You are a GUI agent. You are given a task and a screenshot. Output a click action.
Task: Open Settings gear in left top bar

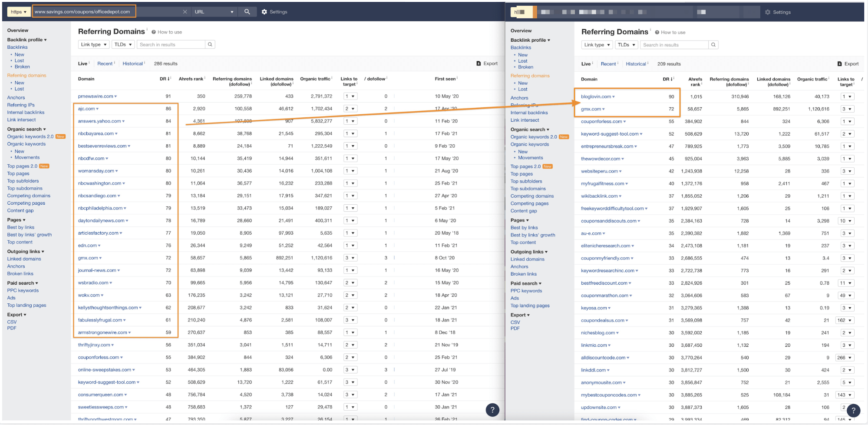point(264,12)
